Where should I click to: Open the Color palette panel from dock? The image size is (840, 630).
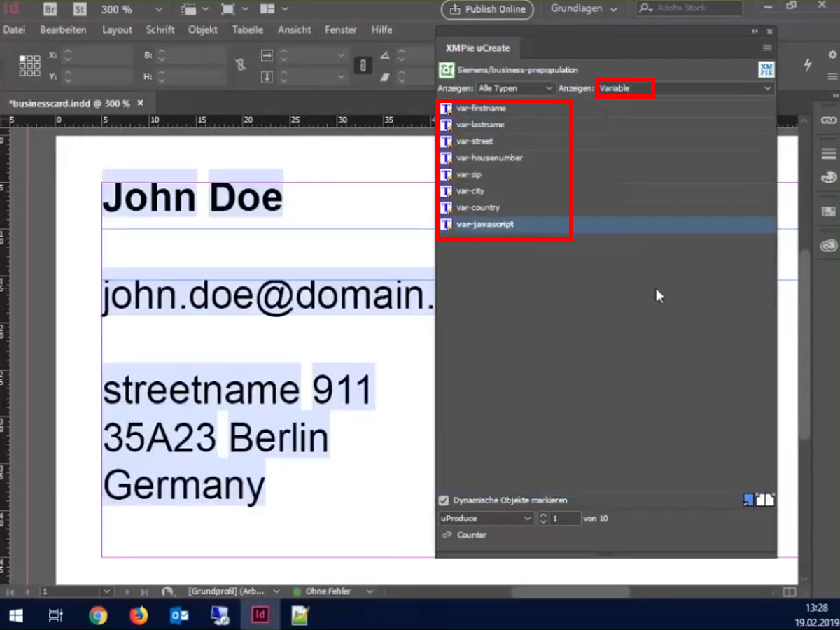829,178
